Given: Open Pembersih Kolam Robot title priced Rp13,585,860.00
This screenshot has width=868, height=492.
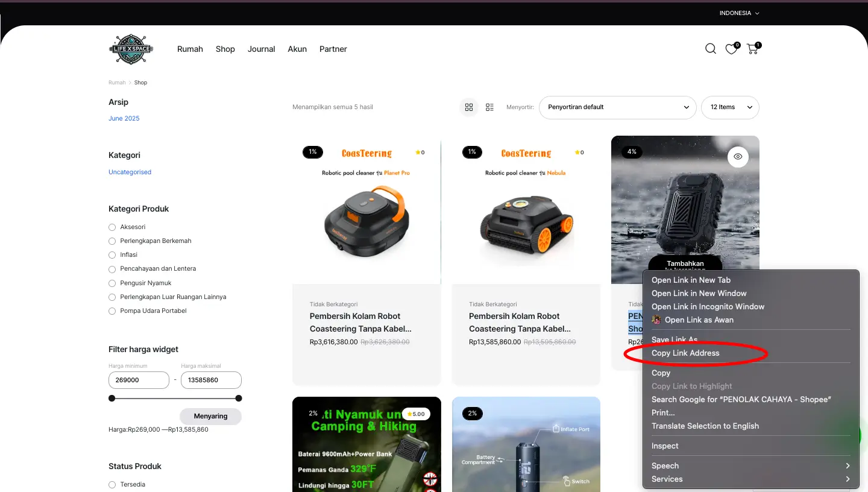Looking at the screenshot, I should click(x=520, y=323).
